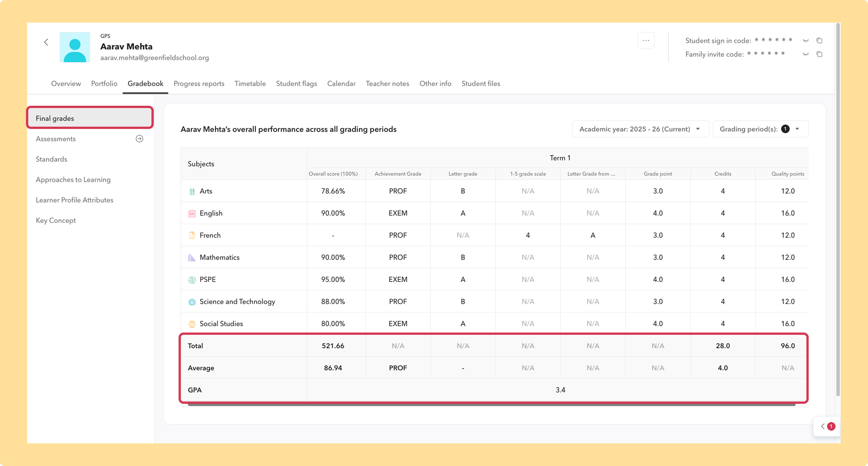Expand the Grading period(s) dropdown
This screenshot has width=868, height=466.
[760, 129]
